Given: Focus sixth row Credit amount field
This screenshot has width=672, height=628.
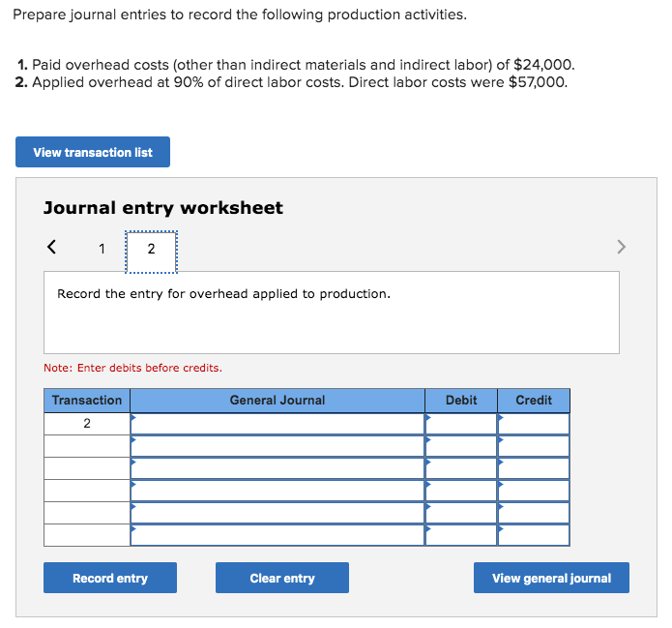Looking at the screenshot, I should (x=534, y=535).
